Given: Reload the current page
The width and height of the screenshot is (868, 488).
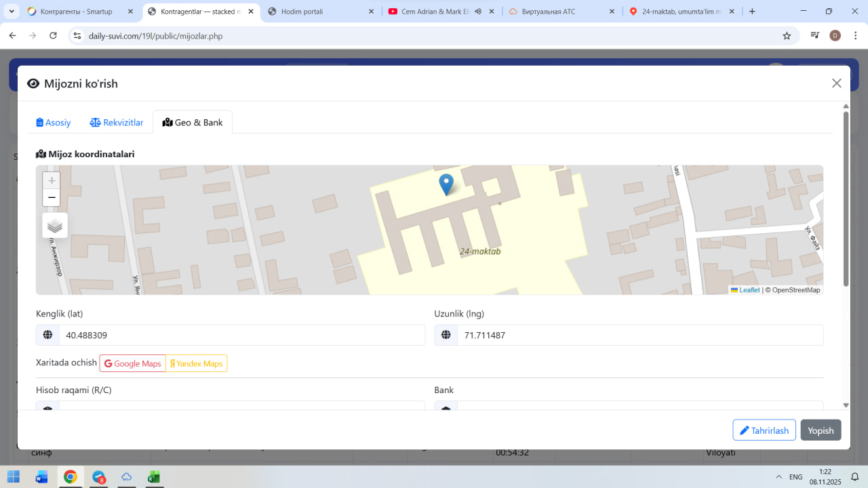Looking at the screenshot, I should [x=54, y=36].
